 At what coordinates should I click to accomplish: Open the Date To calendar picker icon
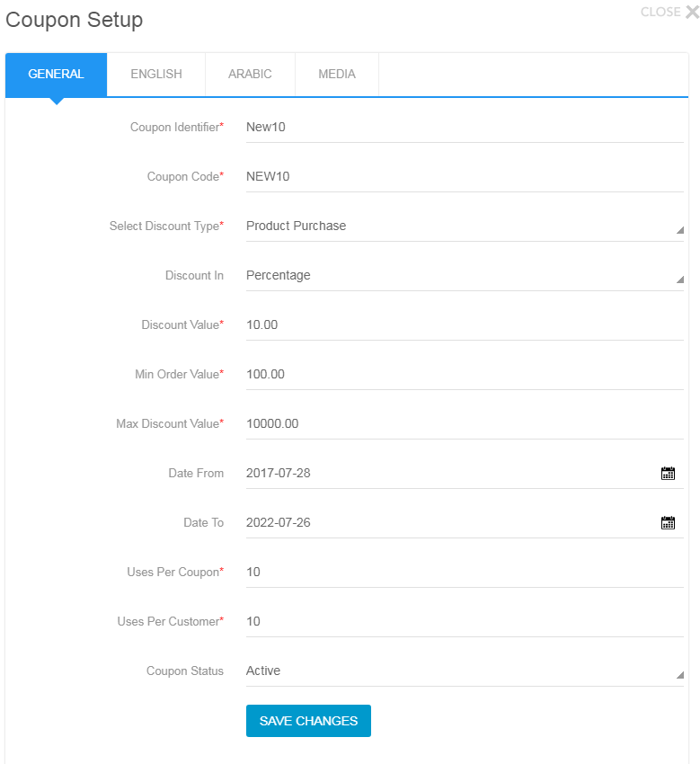click(x=668, y=523)
